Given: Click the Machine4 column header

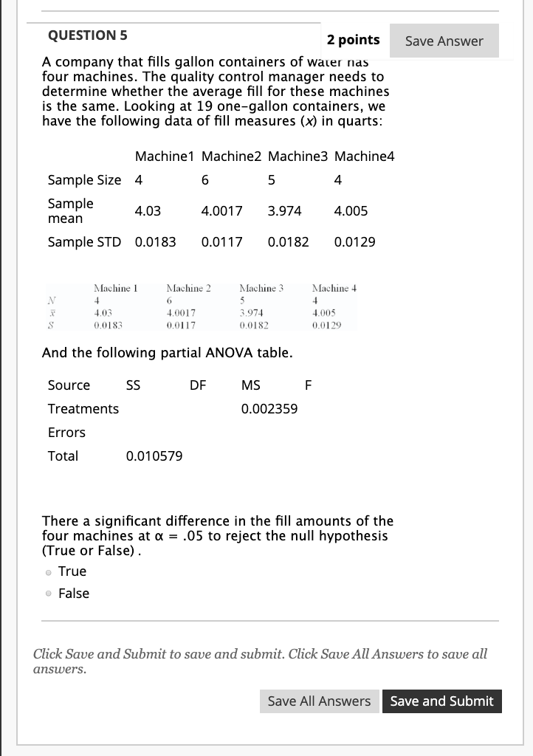Looking at the screenshot, I should (x=364, y=157).
